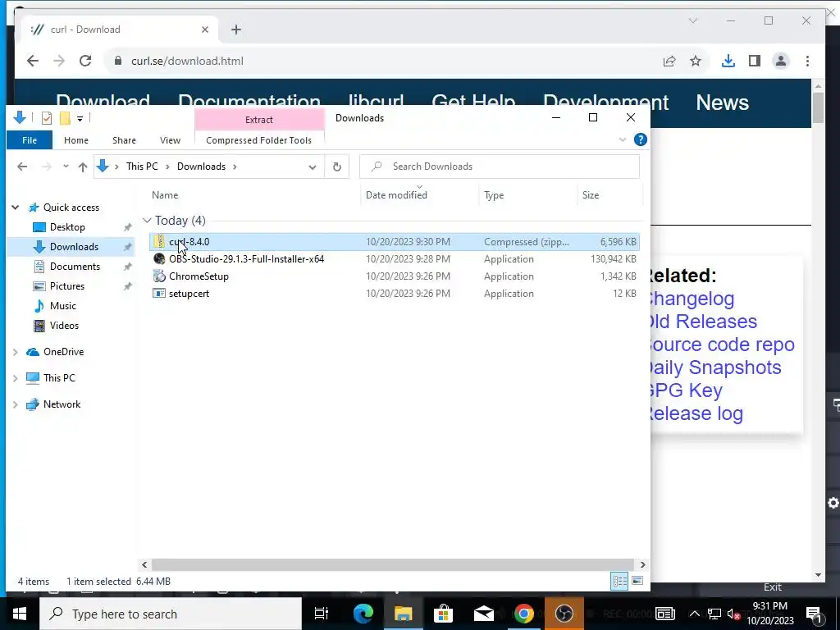
Task: Open the Chrome profile avatar
Action: (781, 61)
